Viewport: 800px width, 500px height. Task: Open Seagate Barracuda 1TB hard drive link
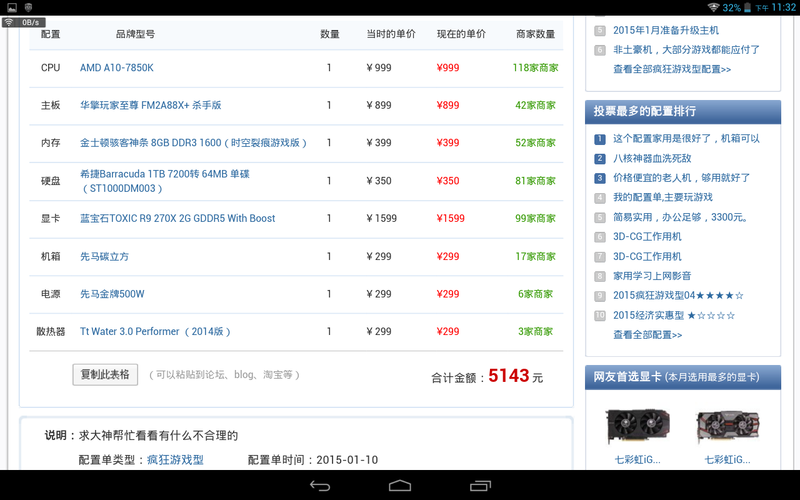(x=165, y=181)
